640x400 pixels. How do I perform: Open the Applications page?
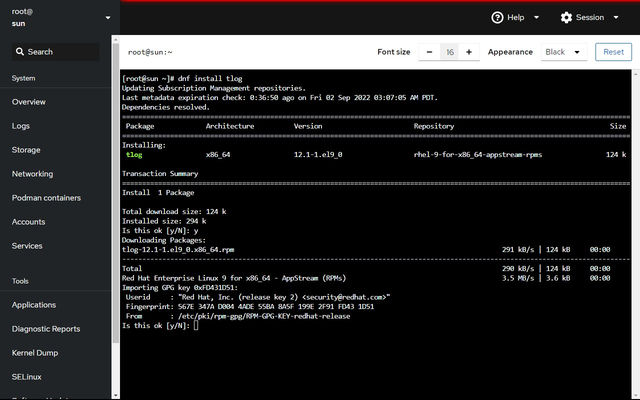click(x=34, y=305)
